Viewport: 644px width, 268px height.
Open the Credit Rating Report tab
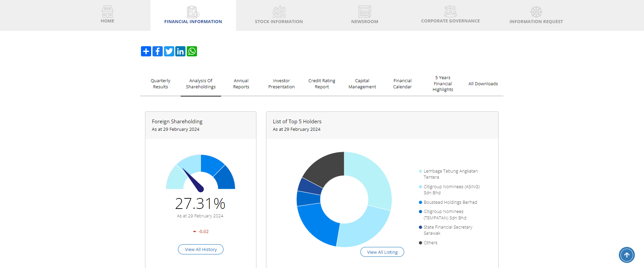(x=322, y=84)
